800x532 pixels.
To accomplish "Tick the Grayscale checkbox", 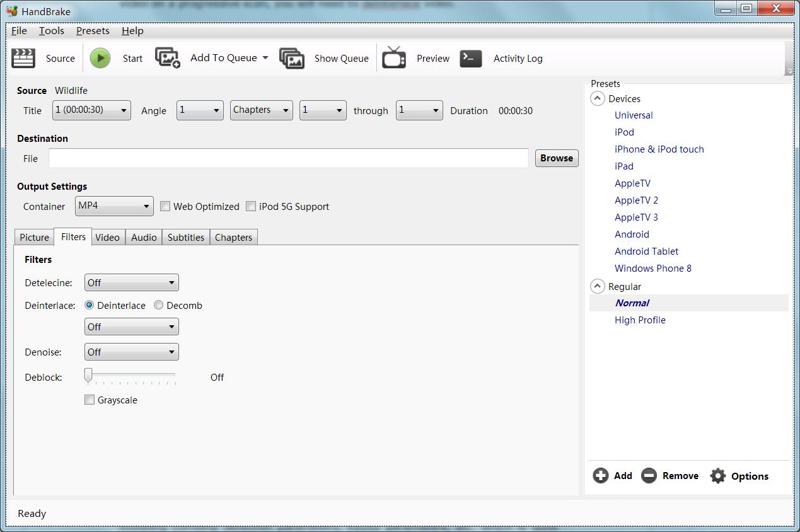I will coord(90,400).
